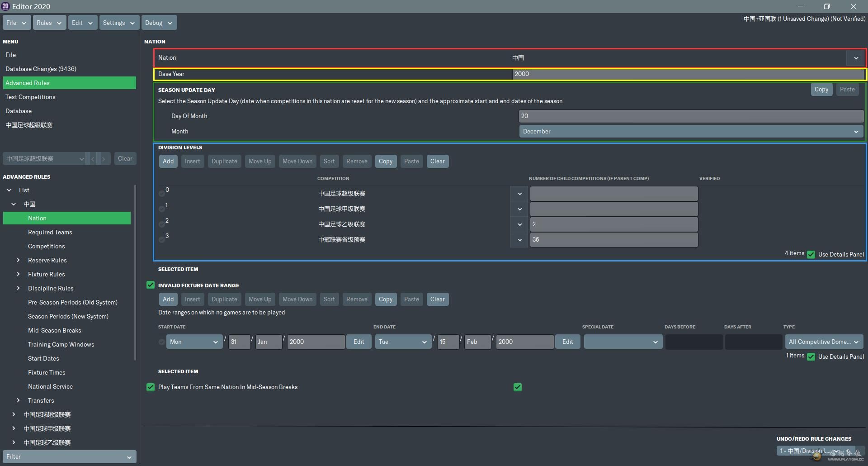Viewport: 868px width, 466px height.
Task: Select Mid-Season Breaks tree item
Action: point(55,331)
